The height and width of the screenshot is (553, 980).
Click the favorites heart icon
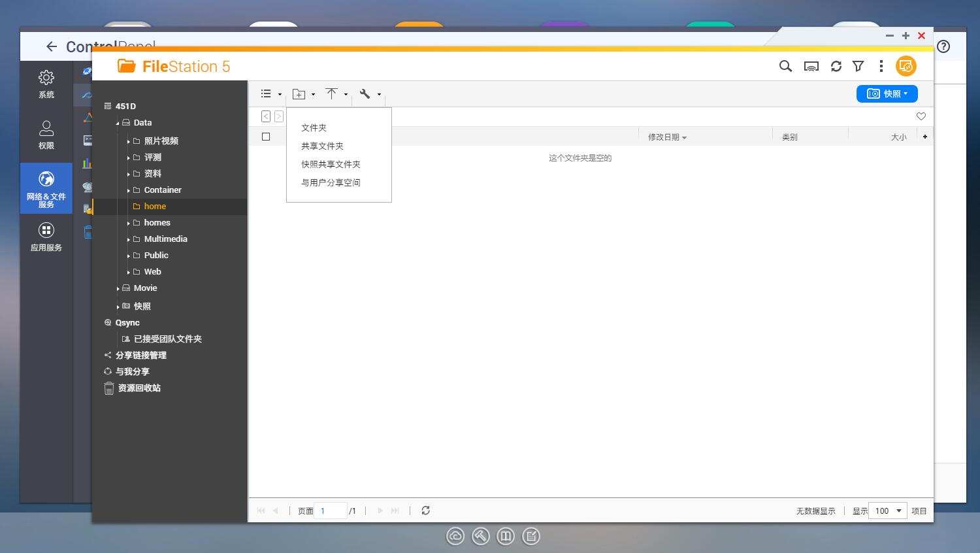tap(921, 116)
